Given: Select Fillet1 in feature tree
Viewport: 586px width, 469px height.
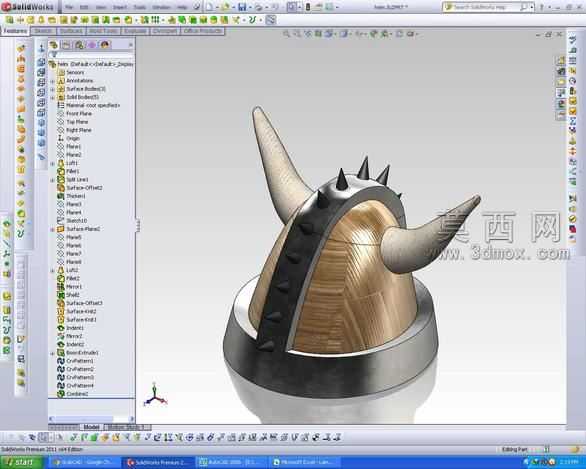Looking at the screenshot, I should click(x=73, y=171).
